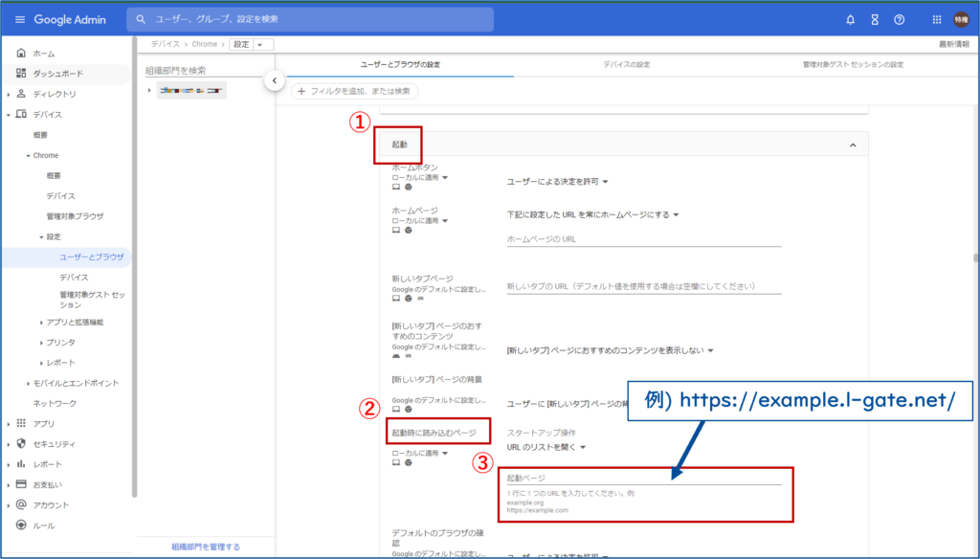Open ホームボタン ユーザーによる決定を許可 dropdown

pyautogui.click(x=558, y=181)
